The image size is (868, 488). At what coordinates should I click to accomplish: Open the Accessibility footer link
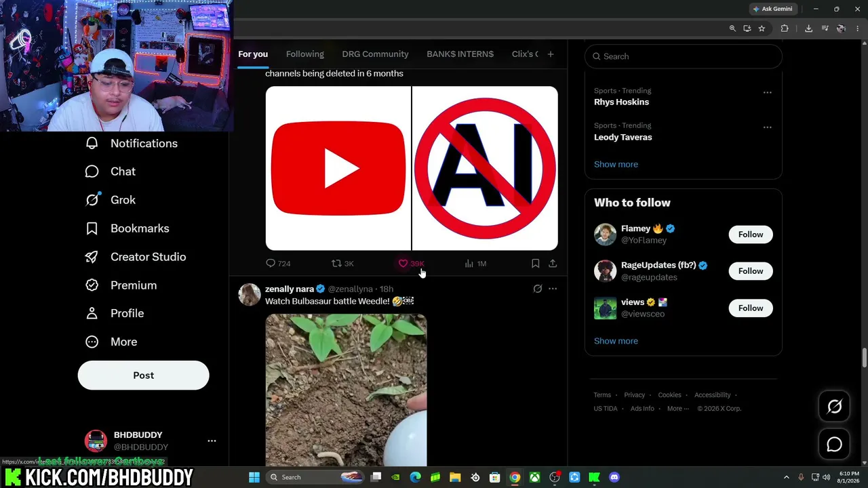tap(712, 395)
